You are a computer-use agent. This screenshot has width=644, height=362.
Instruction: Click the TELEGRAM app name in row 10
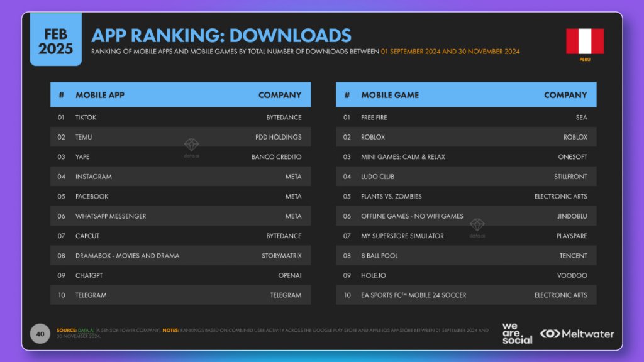point(91,295)
